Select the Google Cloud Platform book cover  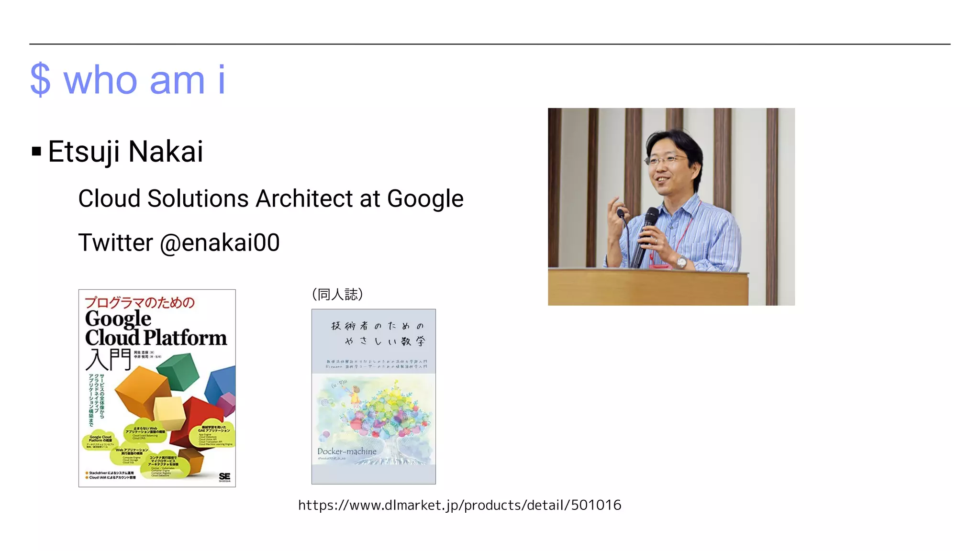click(157, 388)
